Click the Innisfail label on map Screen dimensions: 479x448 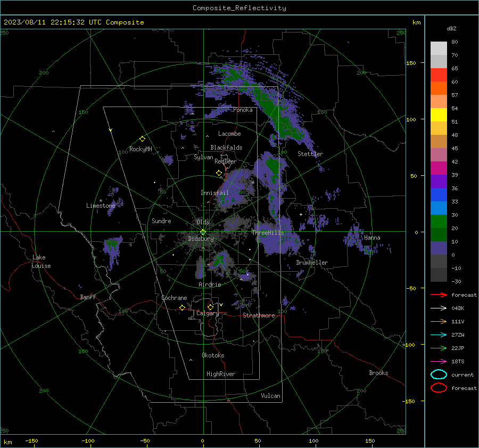214,193
